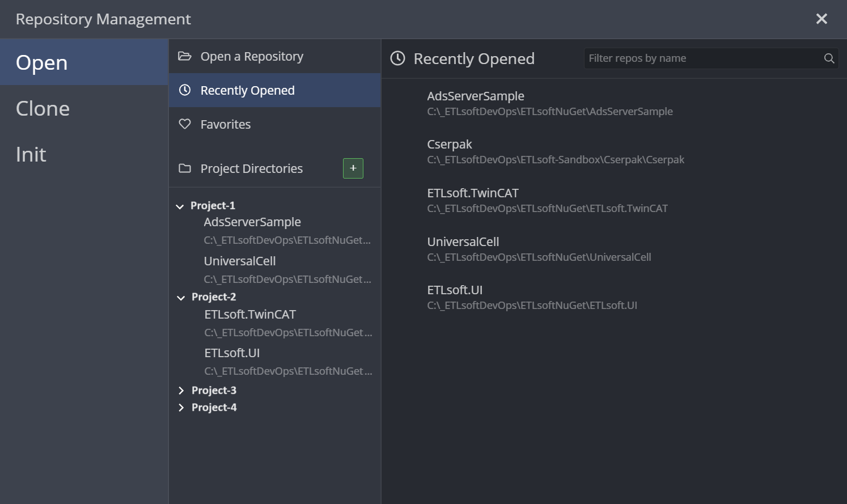Click the Filter repos by name field

coord(703,58)
